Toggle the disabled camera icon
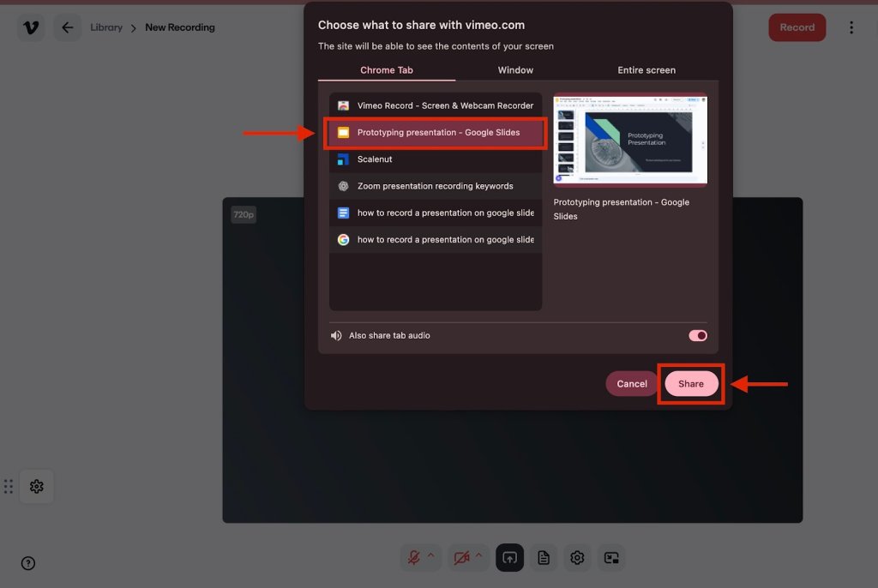The width and height of the screenshot is (878, 588). [x=461, y=558]
